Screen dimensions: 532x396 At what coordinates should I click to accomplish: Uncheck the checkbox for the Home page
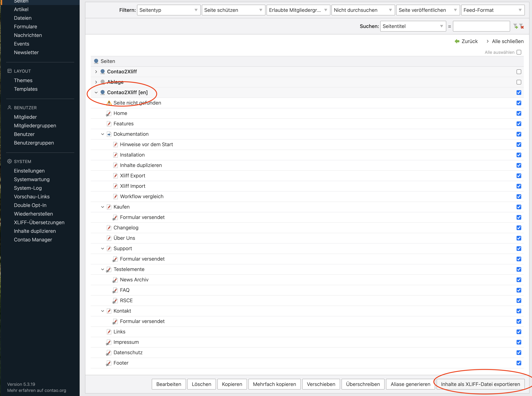point(519,113)
